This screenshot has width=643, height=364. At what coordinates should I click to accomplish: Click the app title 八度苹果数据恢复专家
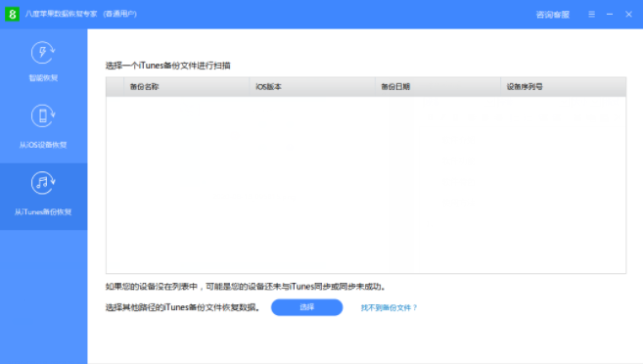pos(61,14)
